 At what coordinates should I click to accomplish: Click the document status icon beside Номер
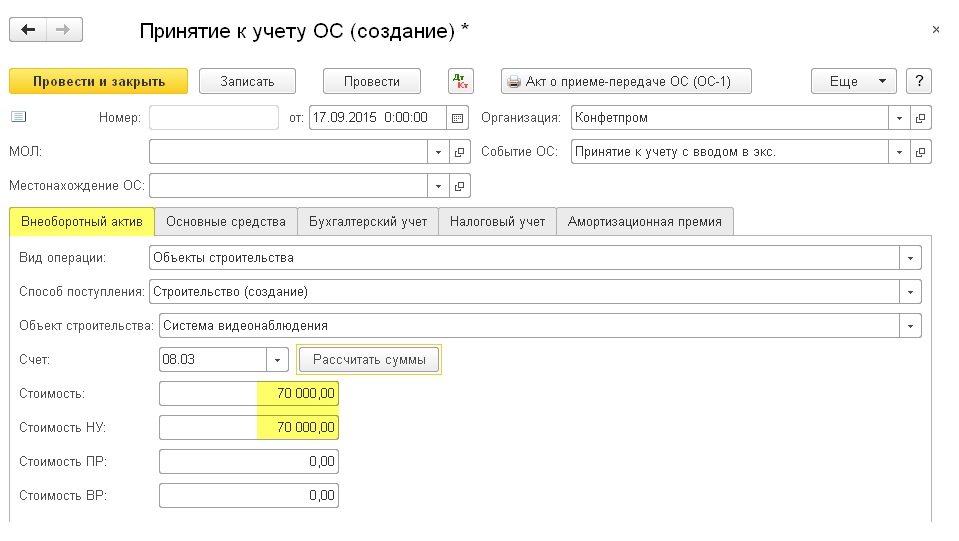(19, 117)
